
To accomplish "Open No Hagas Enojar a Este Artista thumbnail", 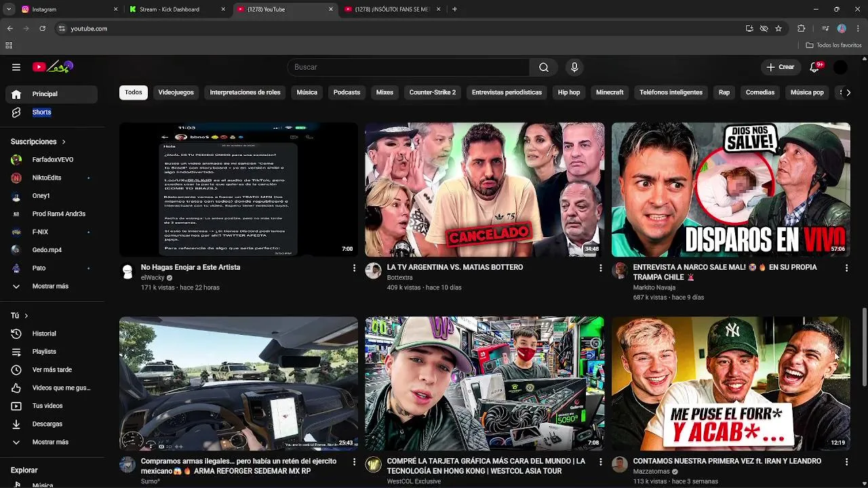I will pos(239,189).
